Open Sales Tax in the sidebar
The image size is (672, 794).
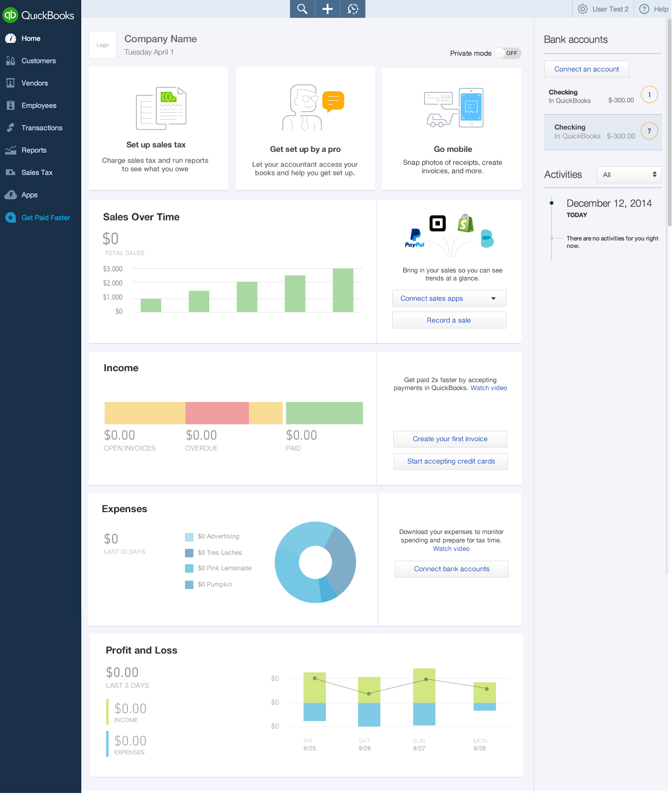[x=37, y=172]
